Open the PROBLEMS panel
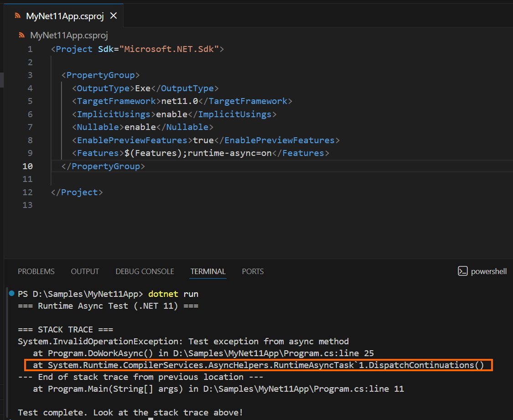This screenshot has width=513, height=420. [36, 271]
